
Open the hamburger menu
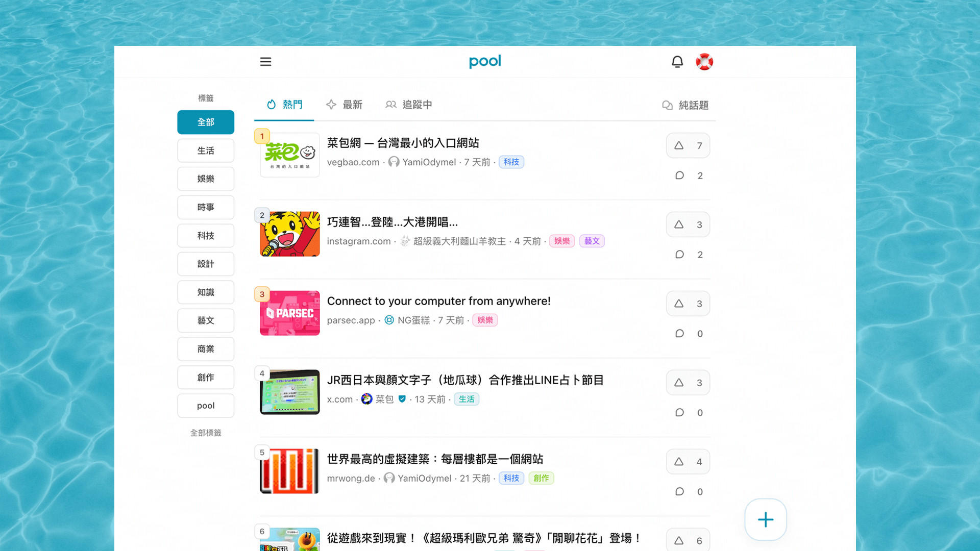(x=265, y=62)
